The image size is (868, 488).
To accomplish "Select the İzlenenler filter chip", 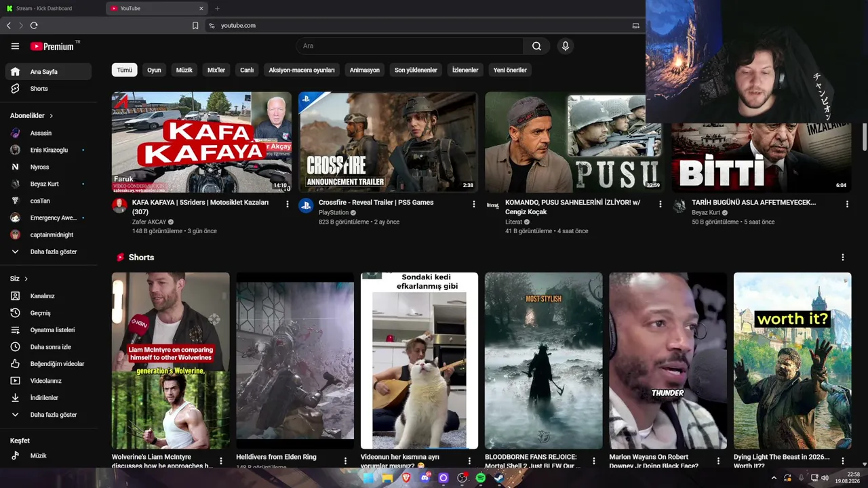I will 465,70.
